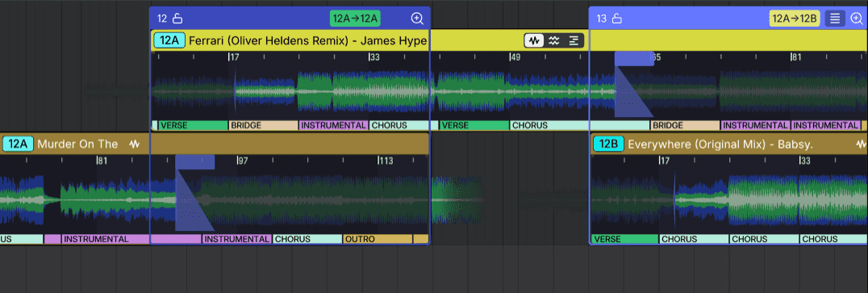Select Ferrari's CHORUS section starting at bar 33
Screen dimensions: 868x293
point(404,125)
